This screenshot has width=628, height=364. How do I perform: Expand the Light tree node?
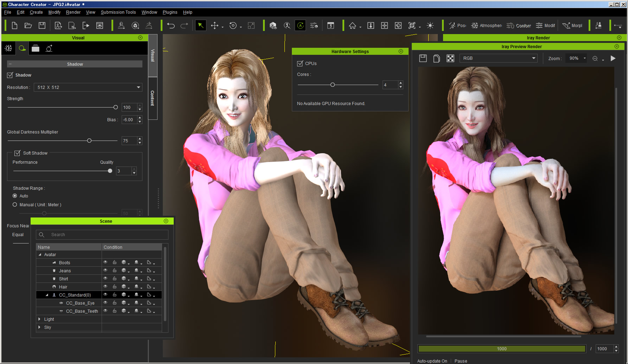(x=39, y=319)
